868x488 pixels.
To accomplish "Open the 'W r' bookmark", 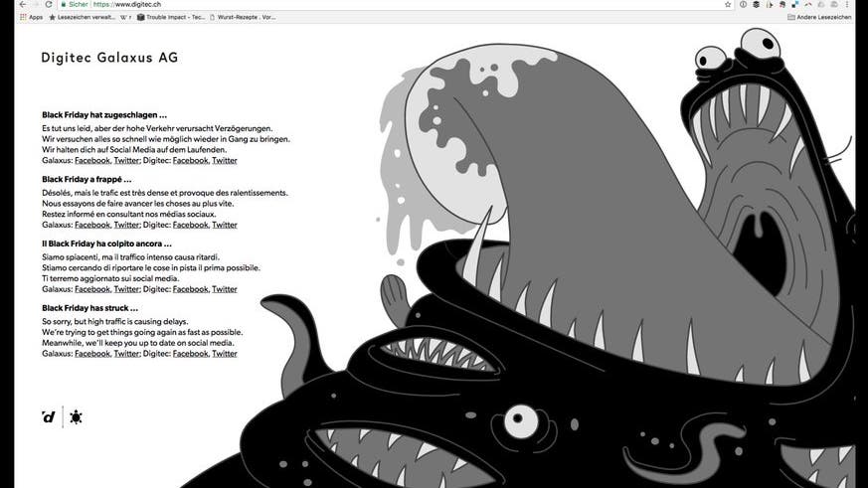I will [x=125, y=17].
